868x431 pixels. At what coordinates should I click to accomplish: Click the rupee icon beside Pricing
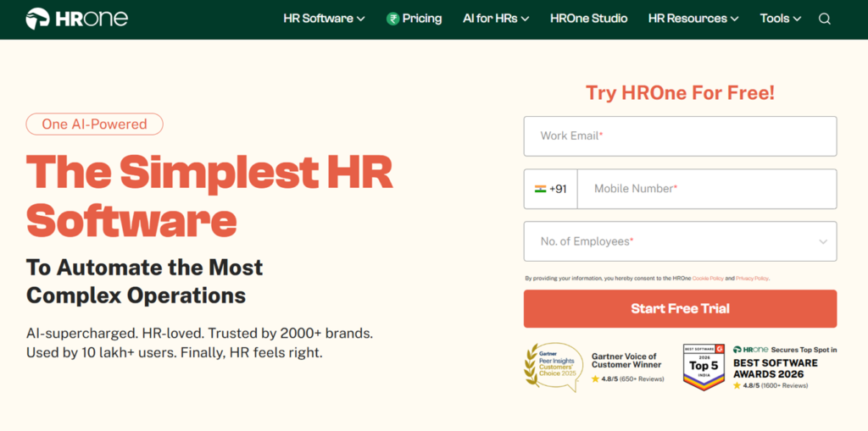point(392,19)
